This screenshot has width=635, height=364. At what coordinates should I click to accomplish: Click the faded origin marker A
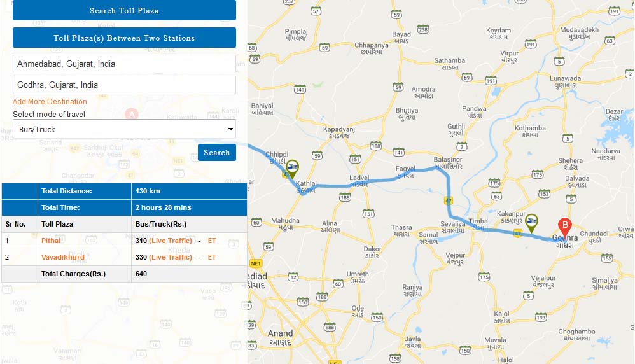pyautogui.click(x=132, y=115)
